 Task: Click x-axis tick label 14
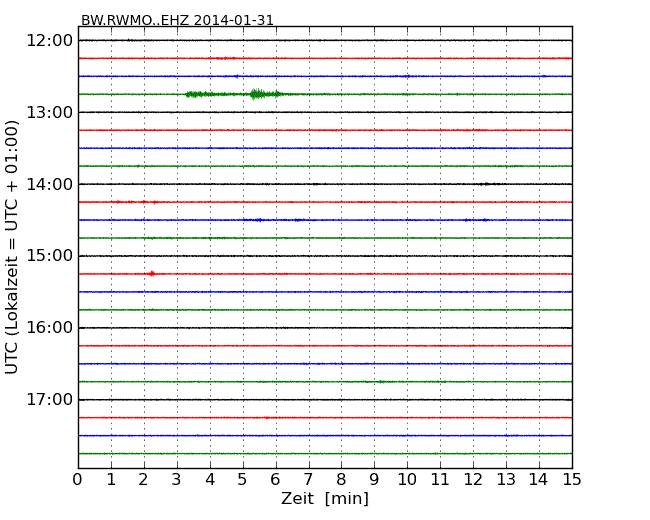click(x=538, y=480)
